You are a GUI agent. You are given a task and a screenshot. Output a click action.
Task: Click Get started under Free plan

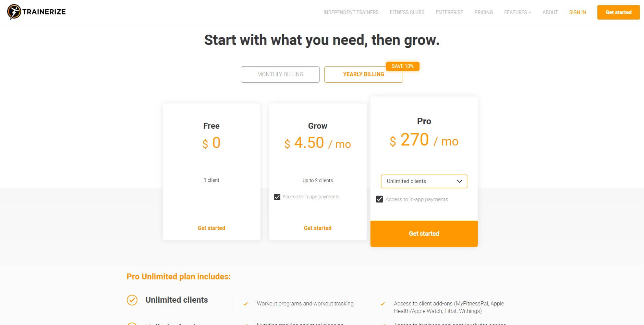[211, 228]
